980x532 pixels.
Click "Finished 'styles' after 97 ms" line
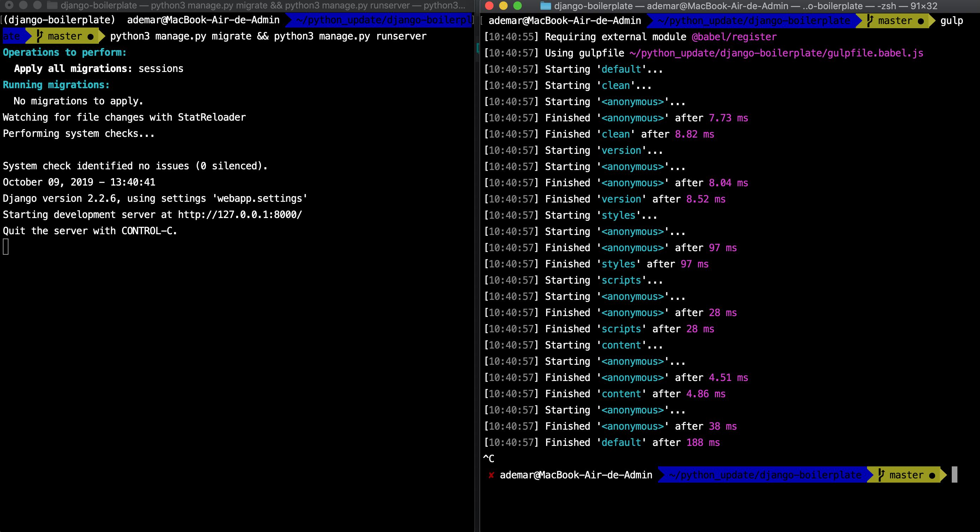point(596,264)
